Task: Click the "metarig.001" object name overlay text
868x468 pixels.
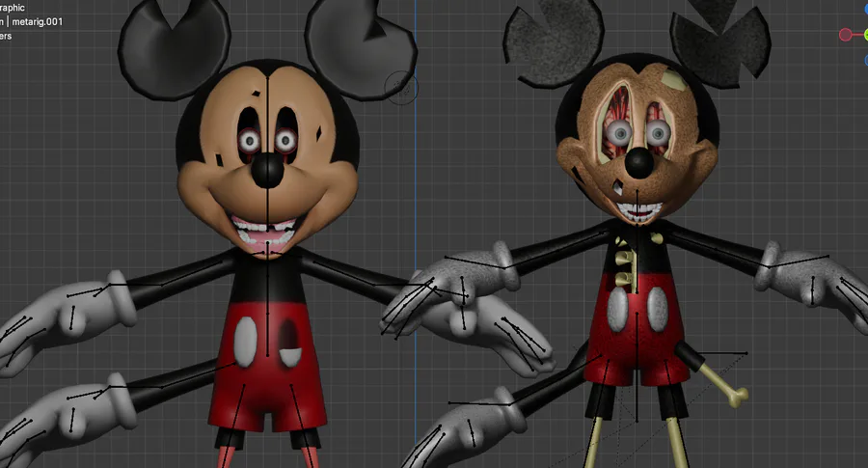Action: pyautogui.click(x=38, y=21)
